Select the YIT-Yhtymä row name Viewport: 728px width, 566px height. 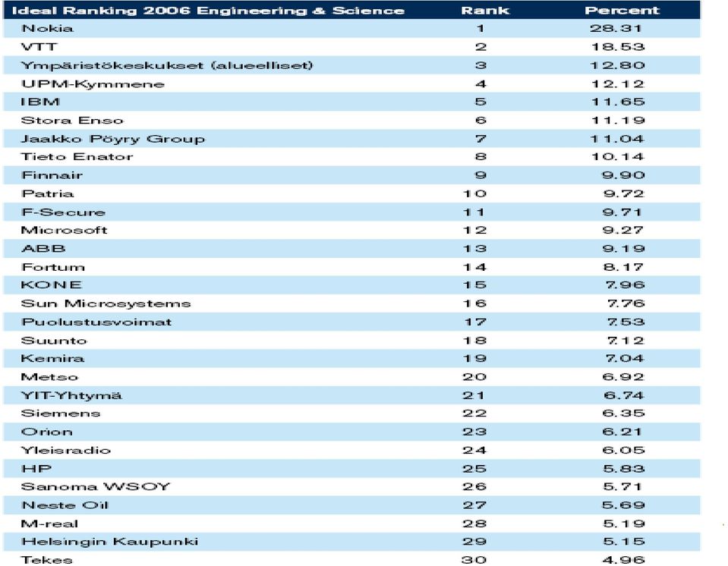pos(71,395)
